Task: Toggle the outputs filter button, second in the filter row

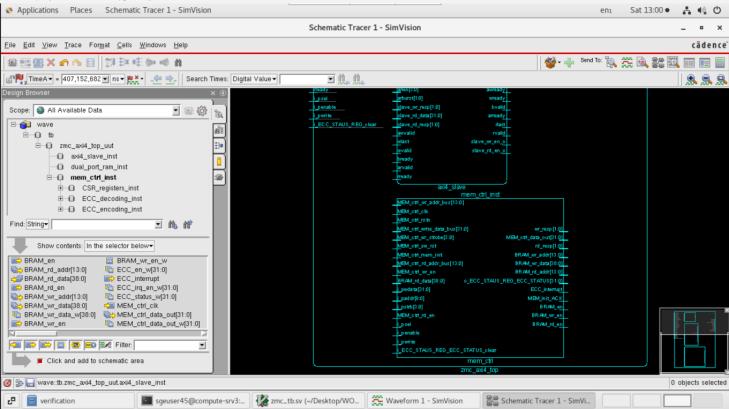Action: [30, 345]
